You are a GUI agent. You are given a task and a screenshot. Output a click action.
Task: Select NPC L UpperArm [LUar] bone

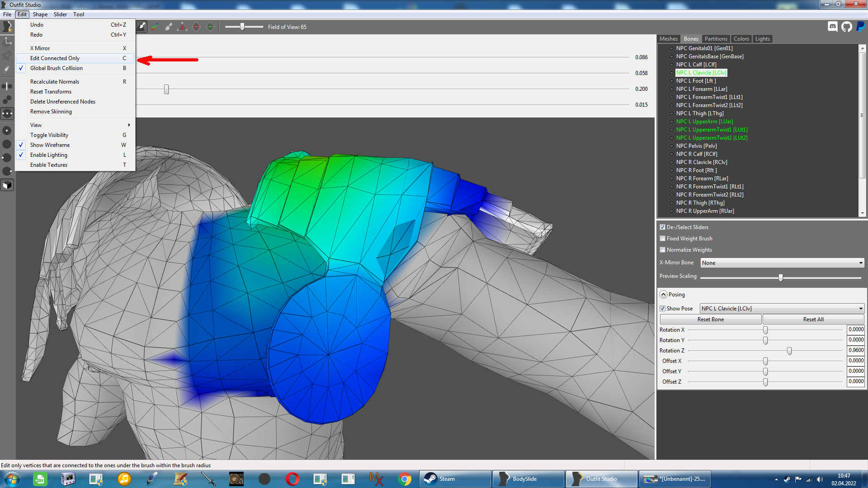704,122
